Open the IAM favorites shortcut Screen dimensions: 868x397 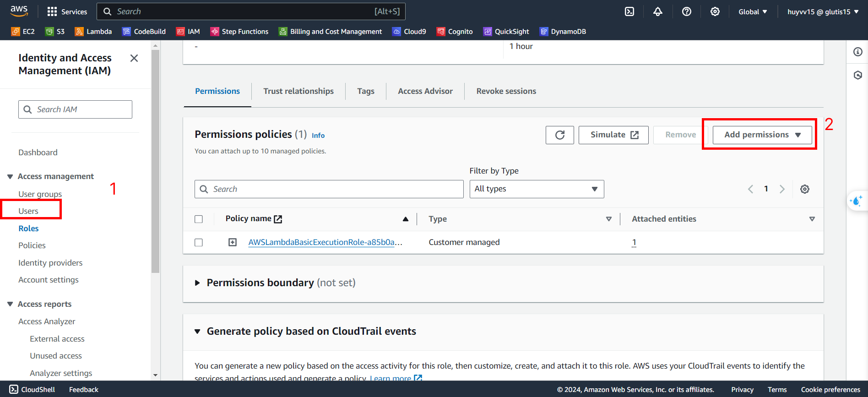[188, 32]
